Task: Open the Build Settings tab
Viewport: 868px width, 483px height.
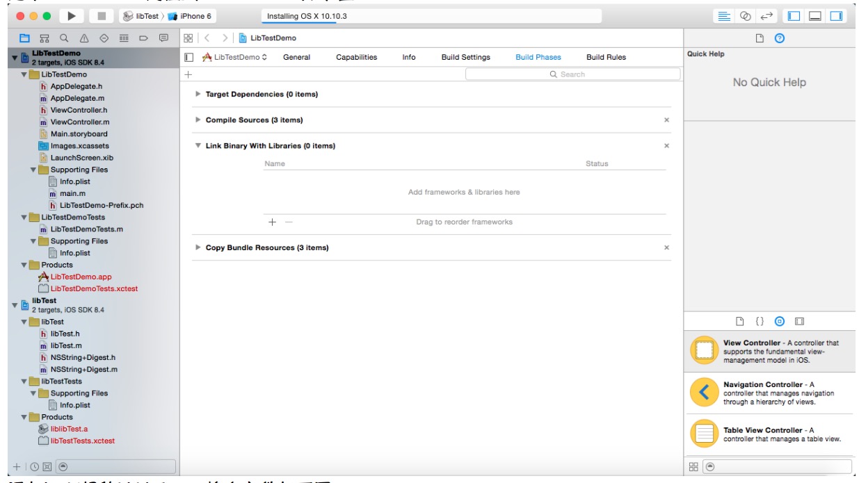Action: 465,57
